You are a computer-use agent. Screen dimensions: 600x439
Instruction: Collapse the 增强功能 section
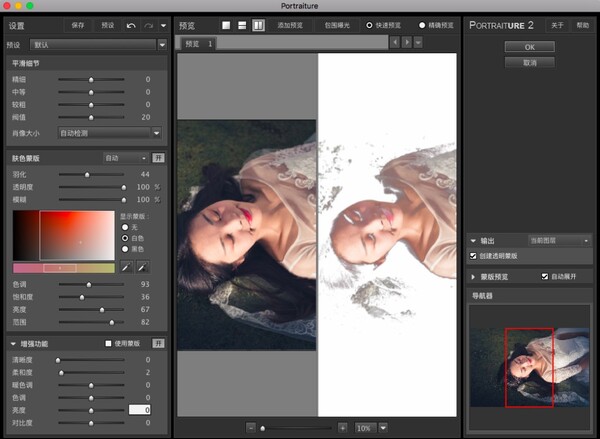pos(13,344)
